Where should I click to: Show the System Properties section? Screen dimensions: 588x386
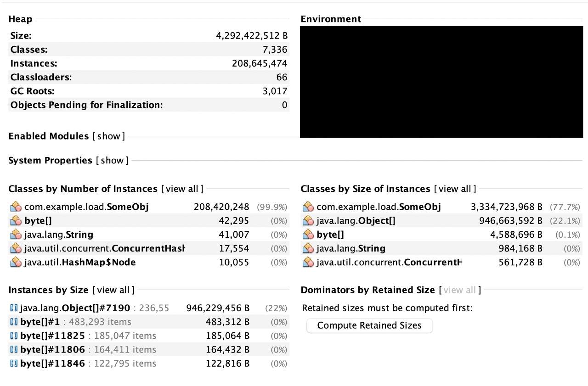click(x=113, y=160)
